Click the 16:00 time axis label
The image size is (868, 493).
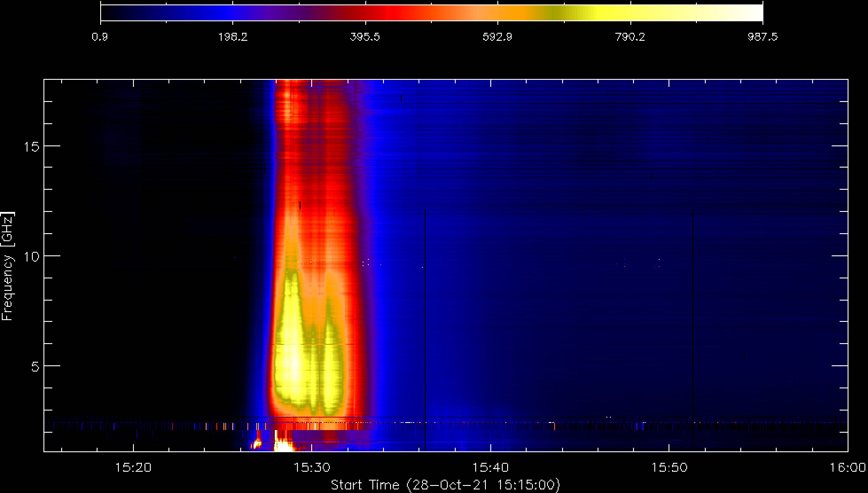pos(848,468)
